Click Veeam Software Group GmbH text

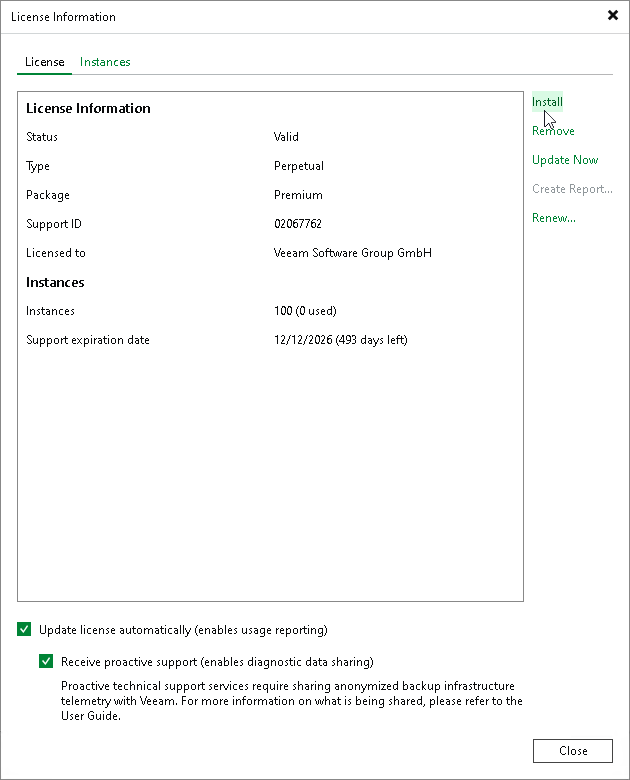point(352,253)
